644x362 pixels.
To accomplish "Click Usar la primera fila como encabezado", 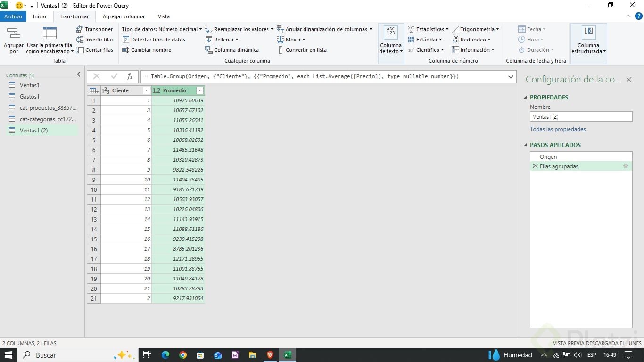I will [x=50, y=40].
